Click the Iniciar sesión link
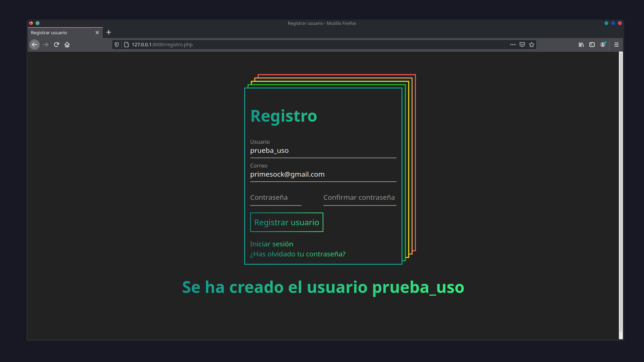The height and width of the screenshot is (362, 644). 271,244
